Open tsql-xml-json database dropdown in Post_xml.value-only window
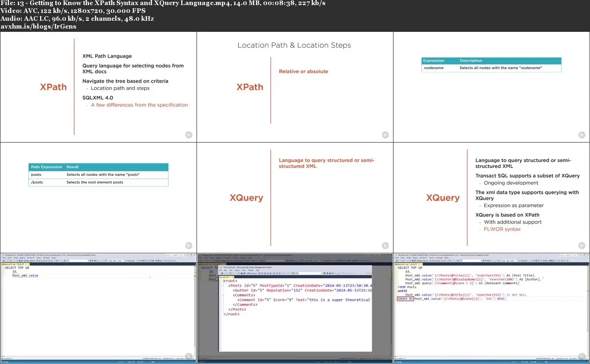 (115, 261)
